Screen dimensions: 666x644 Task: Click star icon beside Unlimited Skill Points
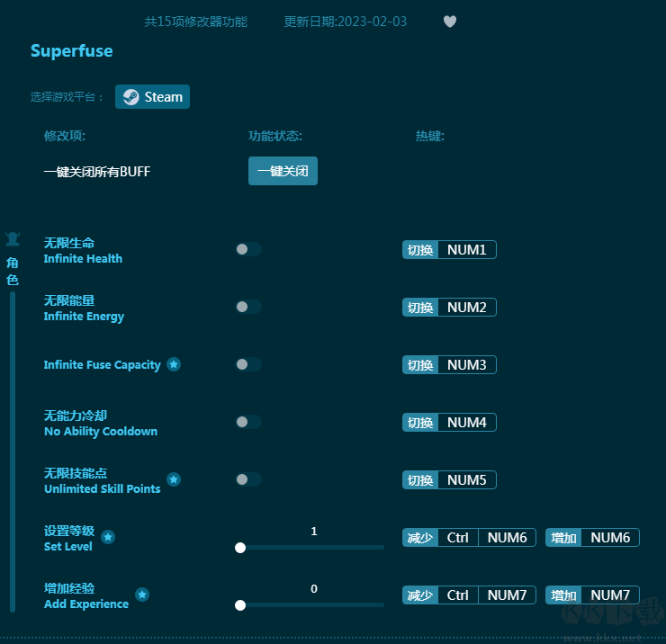click(x=174, y=479)
